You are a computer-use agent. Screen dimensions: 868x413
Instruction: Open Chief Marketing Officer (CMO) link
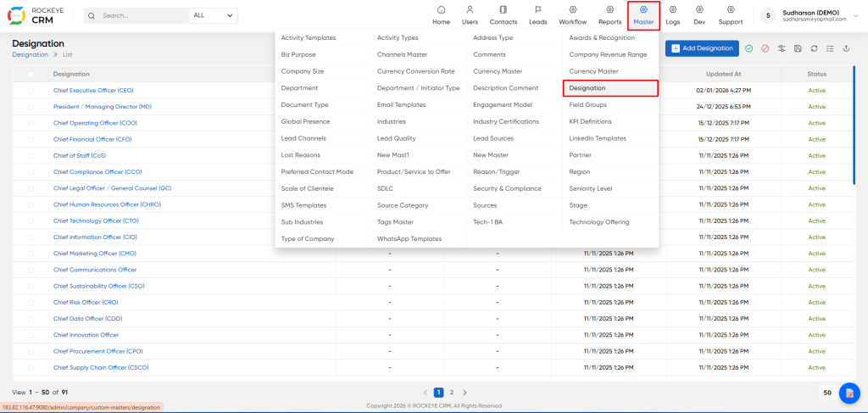[x=95, y=254]
